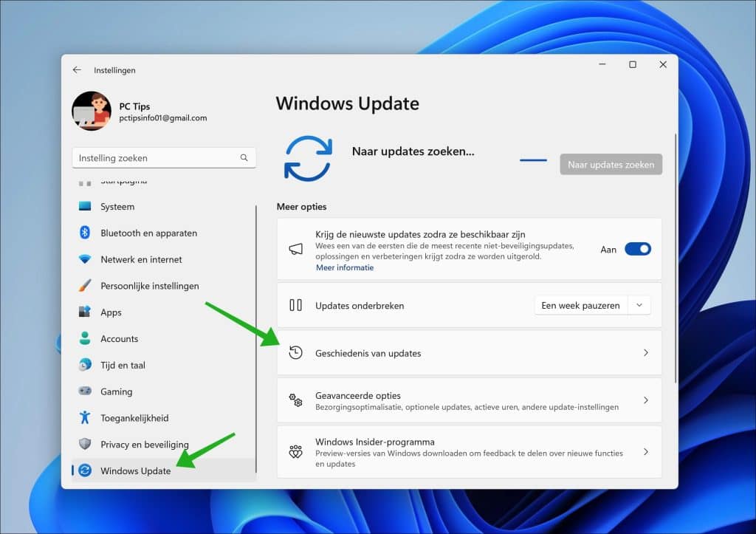This screenshot has height=534, width=756.
Task: Select Accounts in the sidebar
Action: pos(163,338)
